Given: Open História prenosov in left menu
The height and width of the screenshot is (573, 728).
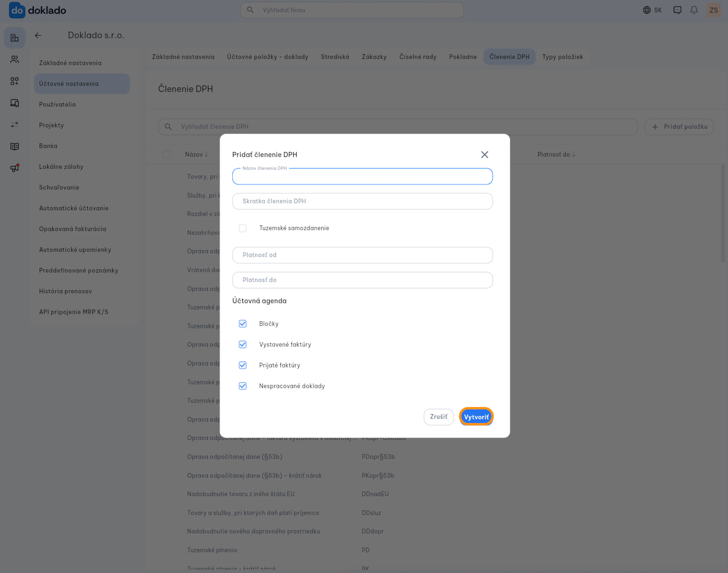Looking at the screenshot, I should 82,291.
